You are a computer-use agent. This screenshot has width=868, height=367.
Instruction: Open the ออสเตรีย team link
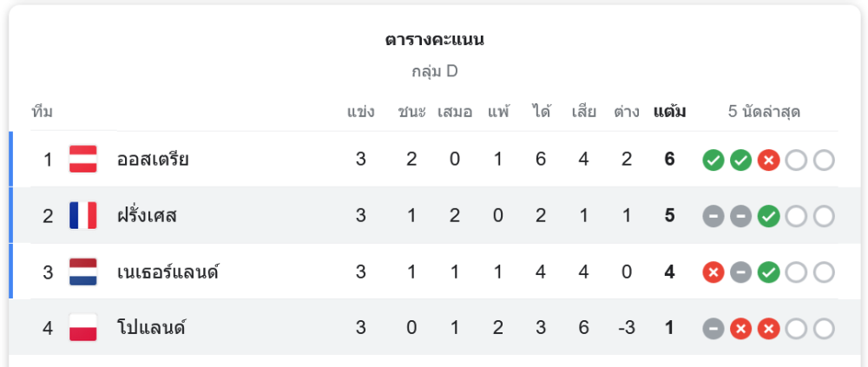153,160
